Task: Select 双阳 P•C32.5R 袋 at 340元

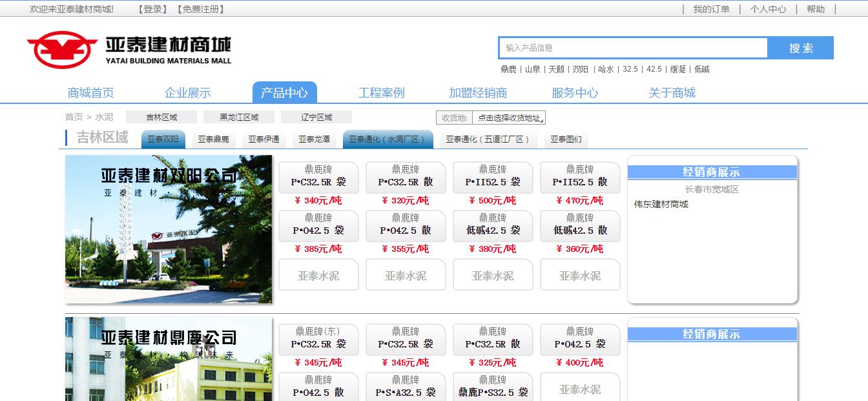Action: coord(318,177)
